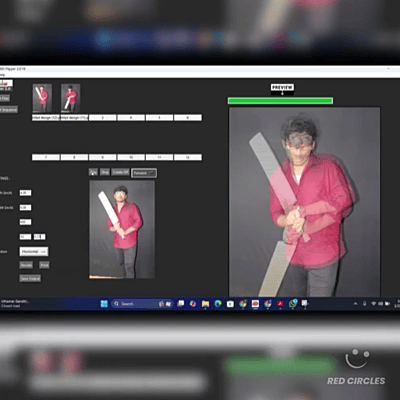Click the Windows Start button
Viewport: 400px width, 400px height.
tap(104, 304)
